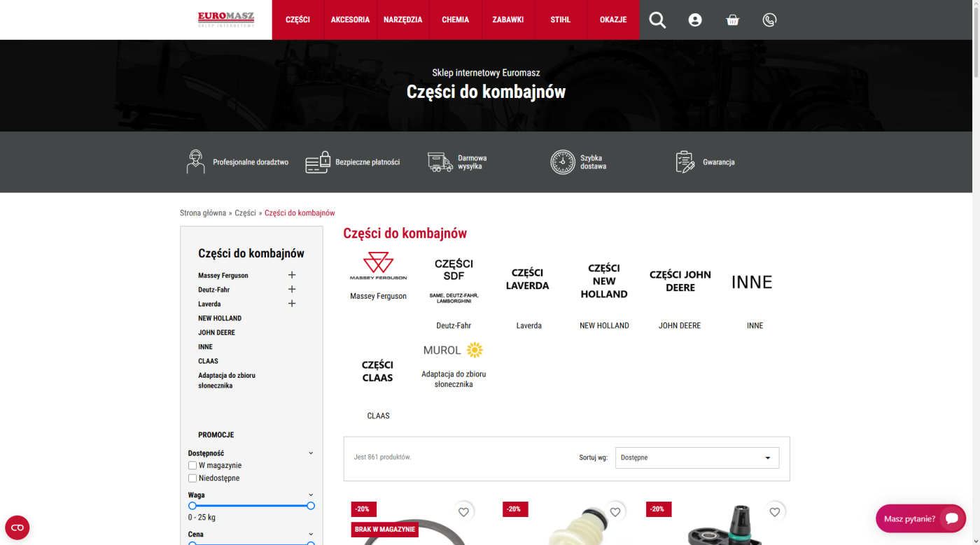Open the Massey Ferguson brand logo
The height and width of the screenshot is (545, 980).
[378, 266]
